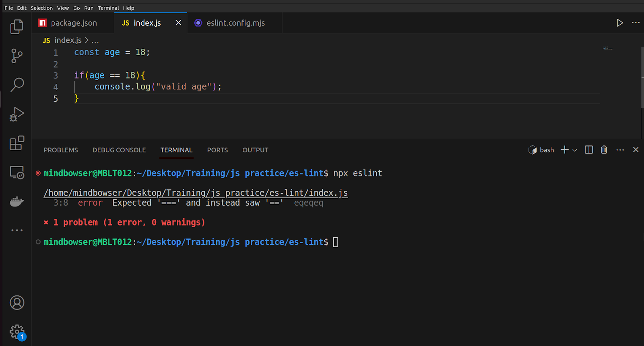The image size is (644, 346).
Task: Open the Docker view icon
Action: click(17, 201)
